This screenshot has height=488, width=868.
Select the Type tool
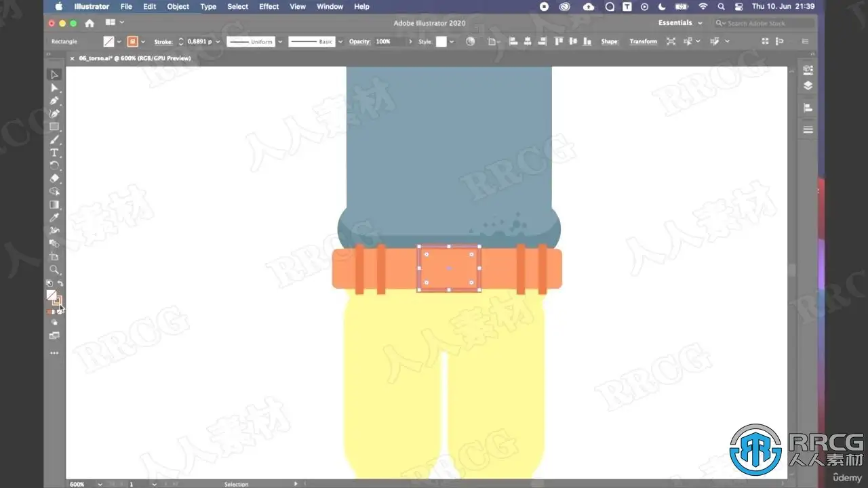pyautogui.click(x=54, y=152)
